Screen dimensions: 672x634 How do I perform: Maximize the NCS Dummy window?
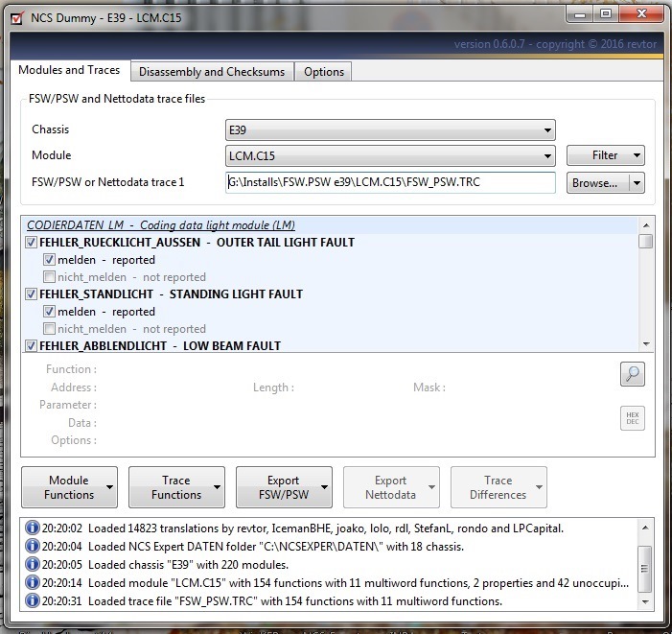[x=606, y=14]
